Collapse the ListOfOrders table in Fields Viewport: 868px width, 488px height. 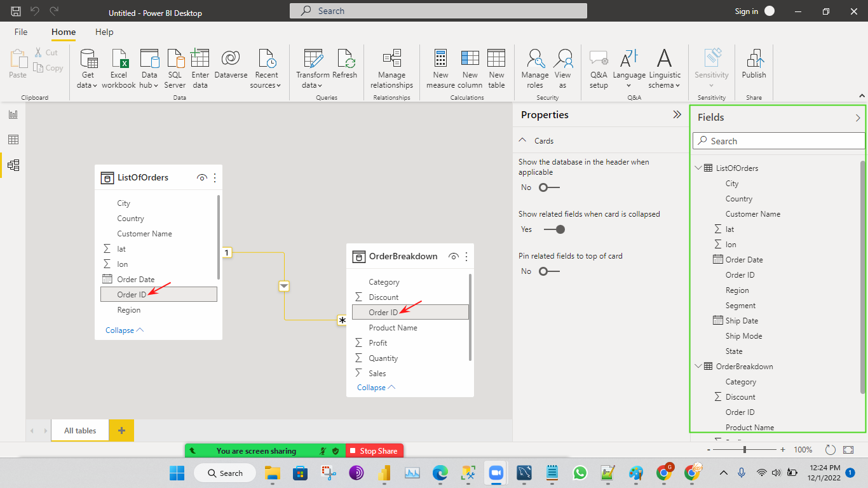pos(699,168)
